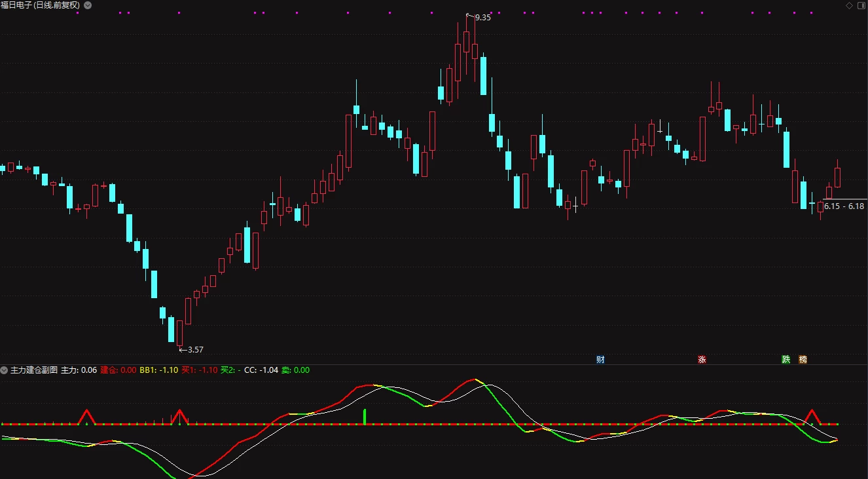The image size is (868, 479).
Task: Click the 主力建仓副图 indicator name
Action: coord(34,370)
